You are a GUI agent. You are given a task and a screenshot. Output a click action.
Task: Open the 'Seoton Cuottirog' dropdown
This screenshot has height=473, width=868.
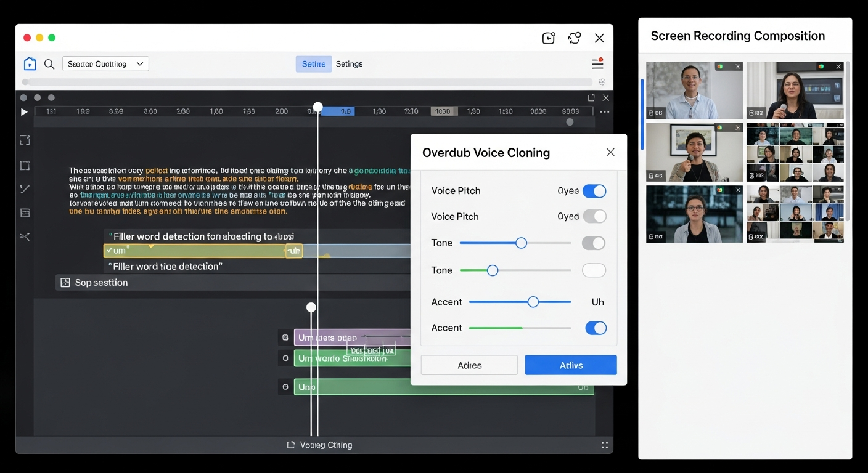pyautogui.click(x=105, y=64)
